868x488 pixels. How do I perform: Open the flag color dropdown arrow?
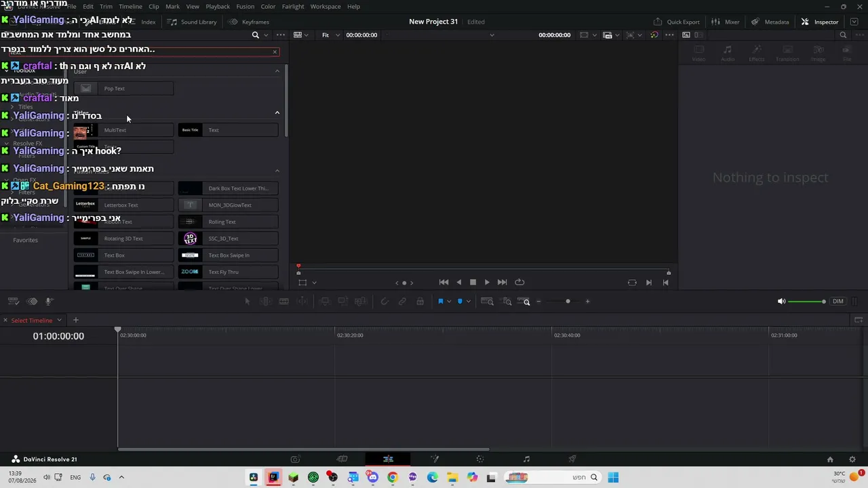449,302
